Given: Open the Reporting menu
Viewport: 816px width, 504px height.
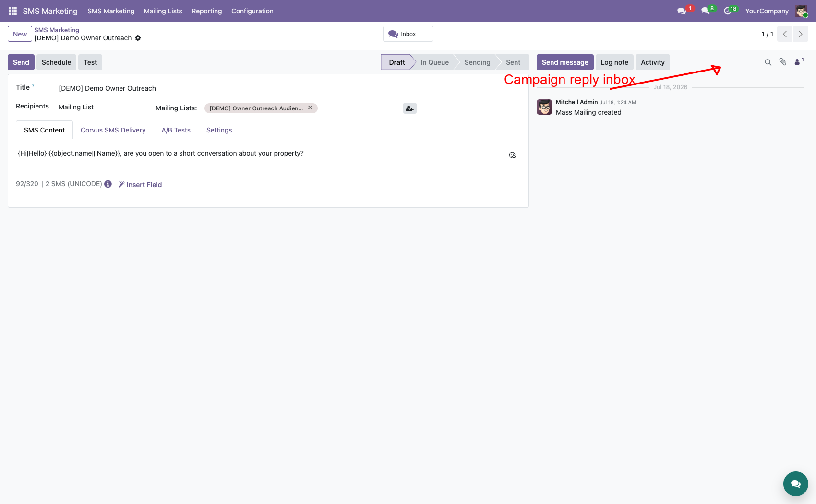Looking at the screenshot, I should coord(206,11).
